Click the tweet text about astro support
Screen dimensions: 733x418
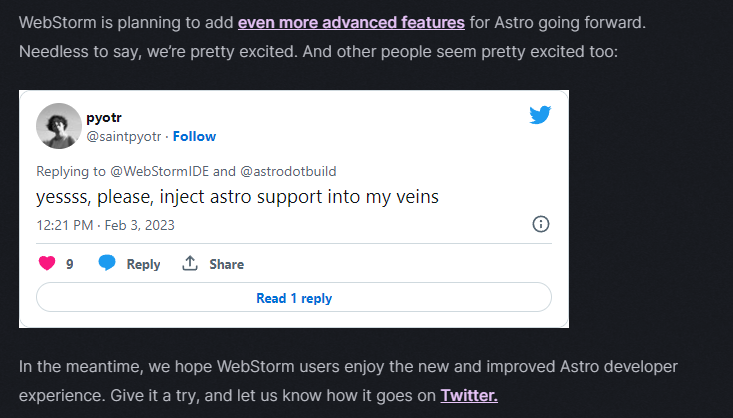pos(237,197)
